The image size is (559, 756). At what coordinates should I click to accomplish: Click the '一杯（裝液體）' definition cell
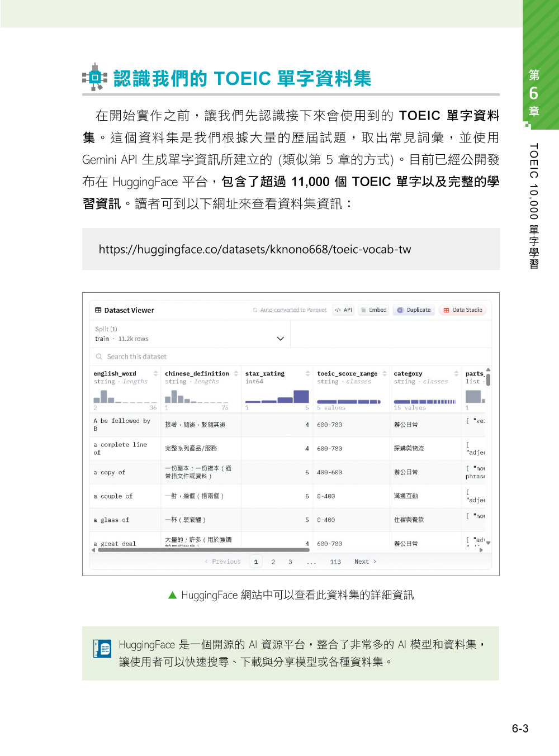(201, 520)
